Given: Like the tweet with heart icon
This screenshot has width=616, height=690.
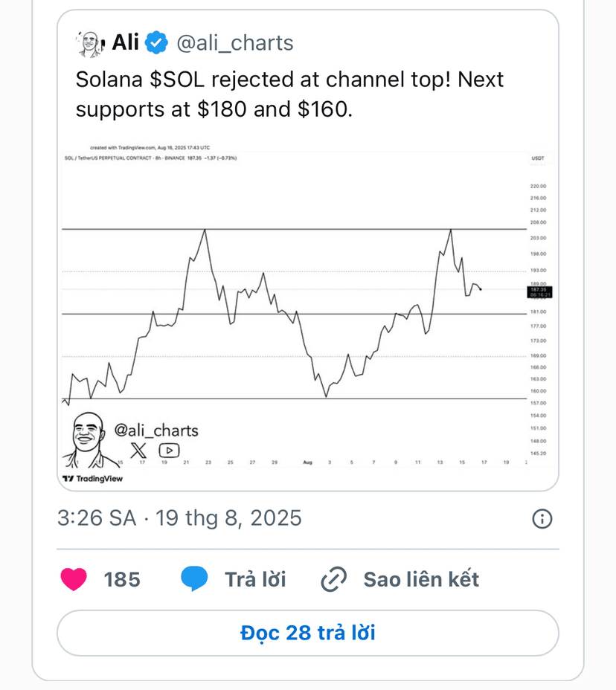Looking at the screenshot, I should [74, 579].
